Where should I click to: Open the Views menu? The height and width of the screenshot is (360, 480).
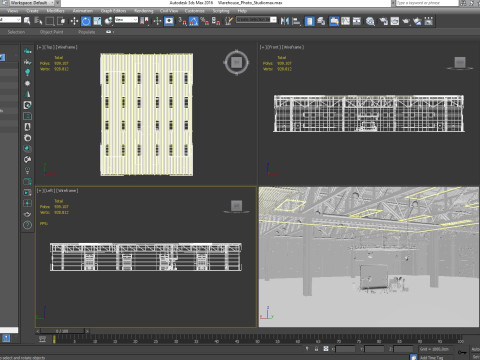[x=13, y=11]
